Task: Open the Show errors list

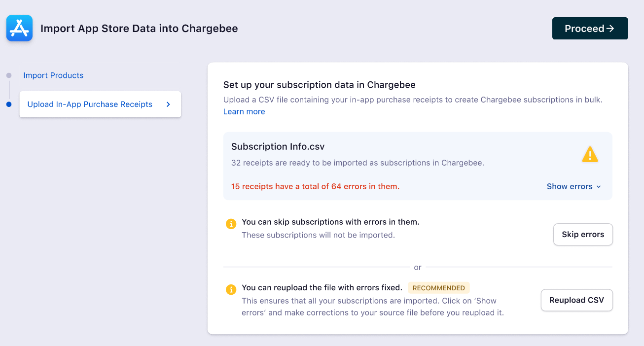Action: coord(570,186)
